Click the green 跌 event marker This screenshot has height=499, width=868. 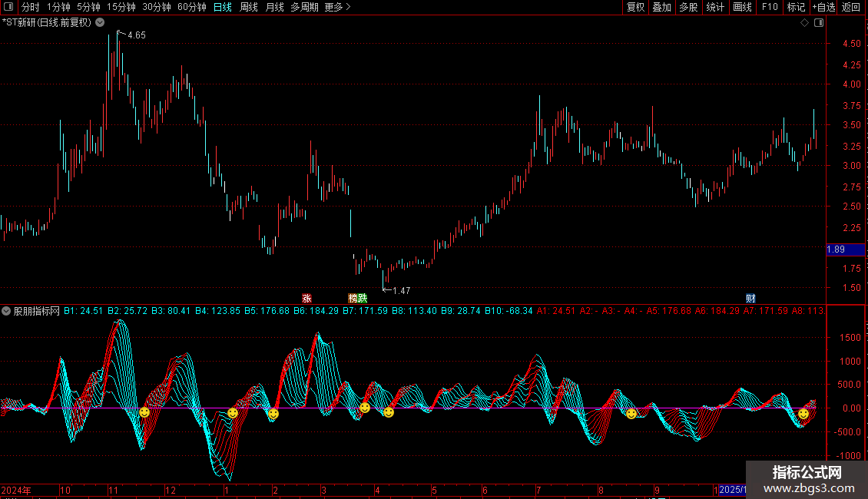point(363,298)
